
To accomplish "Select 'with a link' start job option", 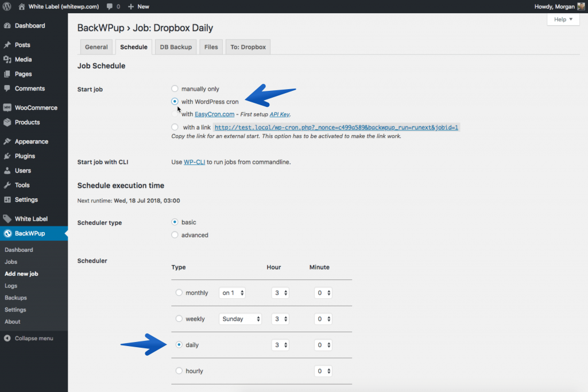I will (175, 127).
